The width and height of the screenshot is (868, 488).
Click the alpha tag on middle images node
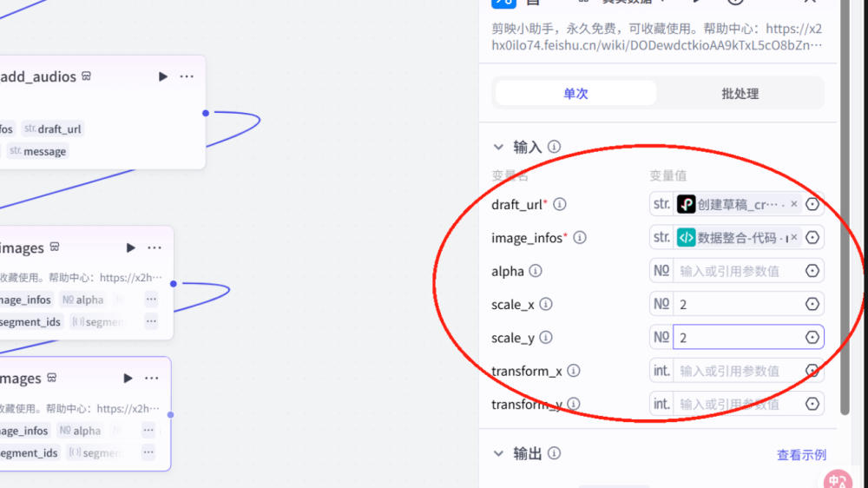(x=82, y=300)
